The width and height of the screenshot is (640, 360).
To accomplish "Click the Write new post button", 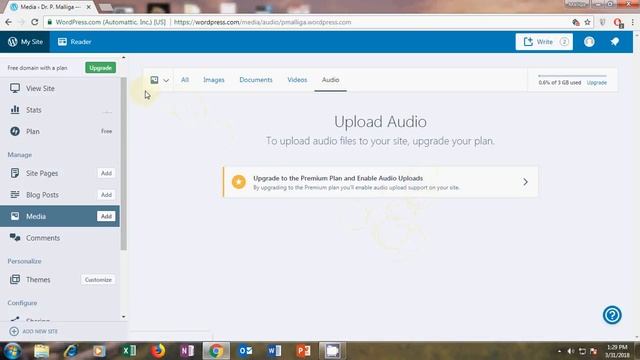I will (x=544, y=42).
